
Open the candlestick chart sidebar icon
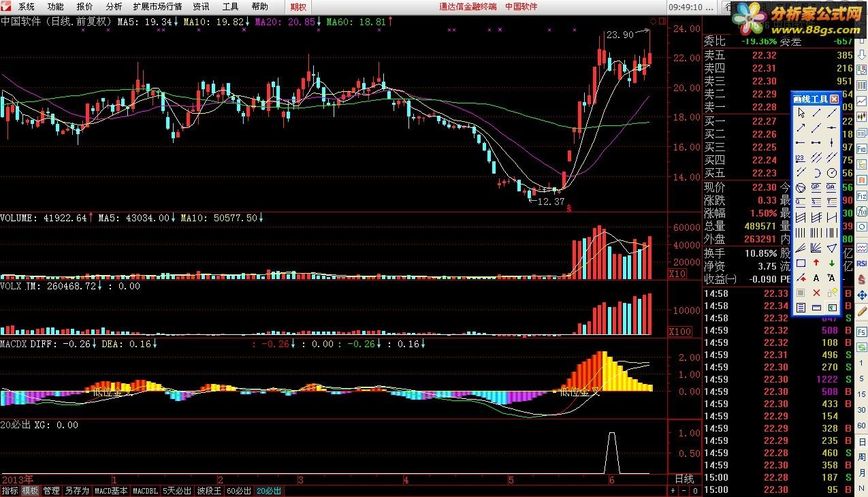pyautogui.click(x=862, y=116)
